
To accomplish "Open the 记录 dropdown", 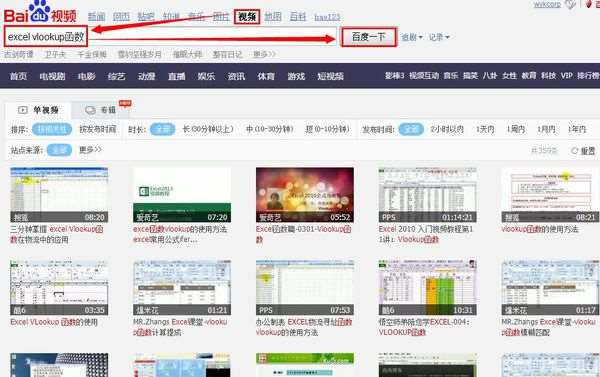I will point(439,37).
